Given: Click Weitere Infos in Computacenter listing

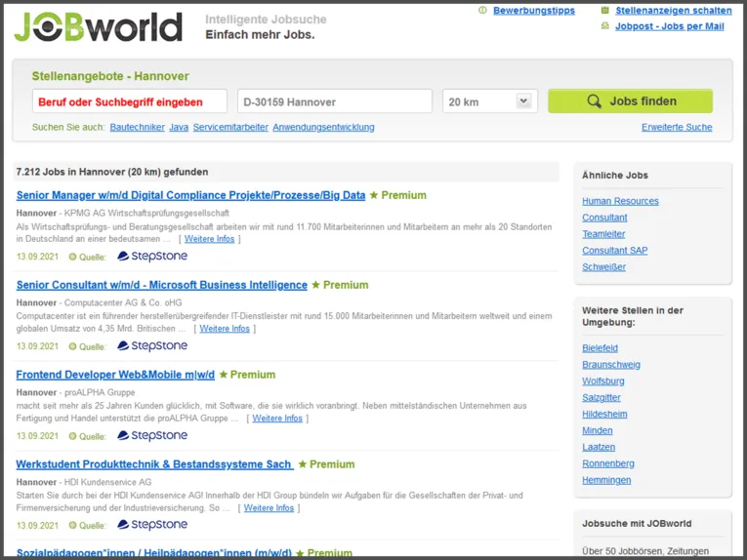Looking at the screenshot, I should [x=225, y=328].
